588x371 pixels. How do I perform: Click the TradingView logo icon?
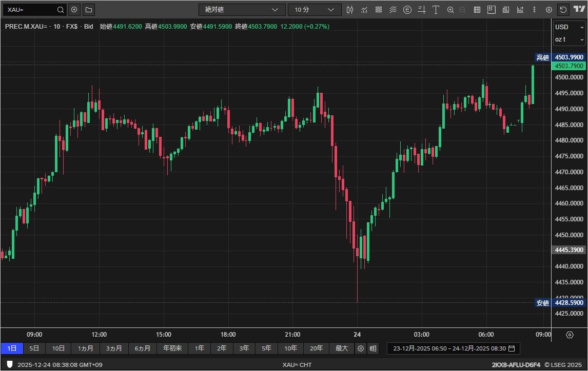(x=579, y=9)
